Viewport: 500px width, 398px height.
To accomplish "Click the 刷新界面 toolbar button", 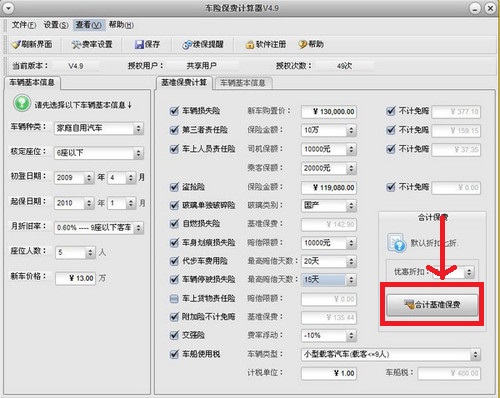I will [32, 44].
